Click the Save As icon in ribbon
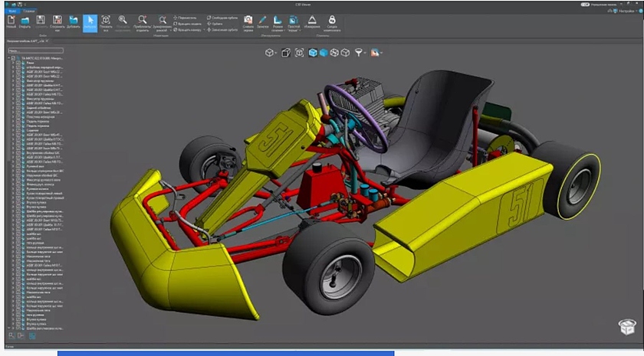The width and height of the screenshot is (644, 356). pos(58,21)
